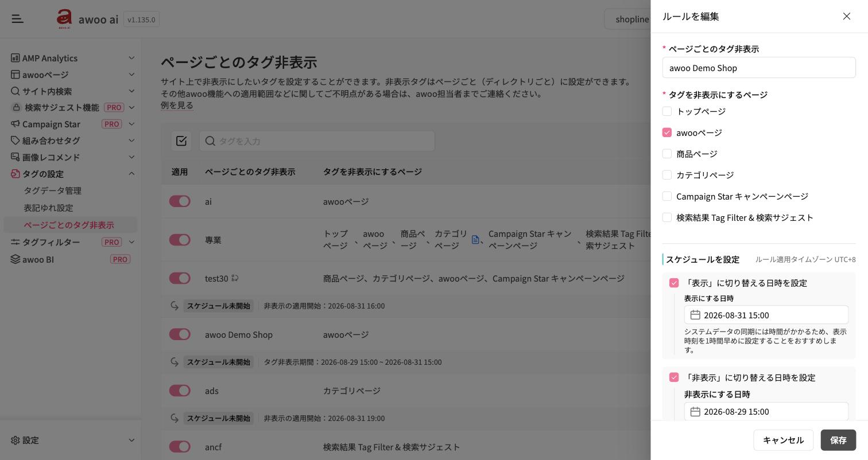Open 表記ゆれ設定 in the sidebar
This screenshot has height=460, width=868.
click(48, 208)
